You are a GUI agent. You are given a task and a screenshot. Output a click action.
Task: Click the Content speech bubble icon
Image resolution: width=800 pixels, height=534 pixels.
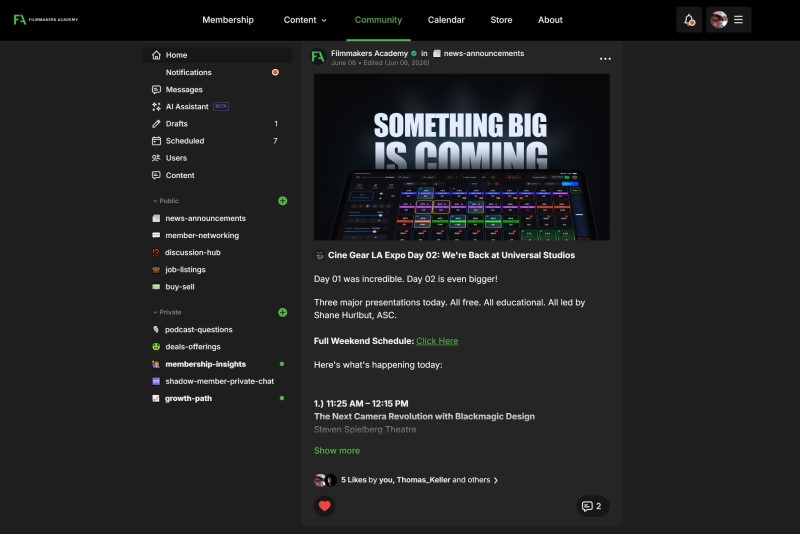click(x=156, y=175)
